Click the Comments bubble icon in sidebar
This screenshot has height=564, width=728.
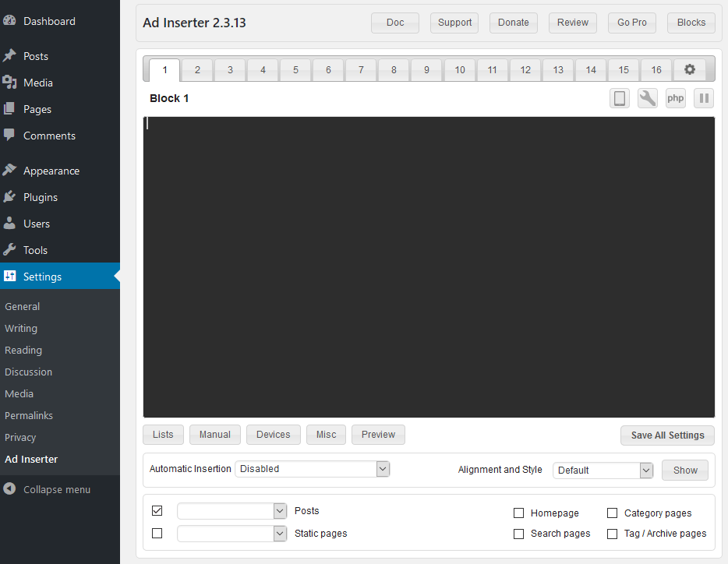click(12, 136)
